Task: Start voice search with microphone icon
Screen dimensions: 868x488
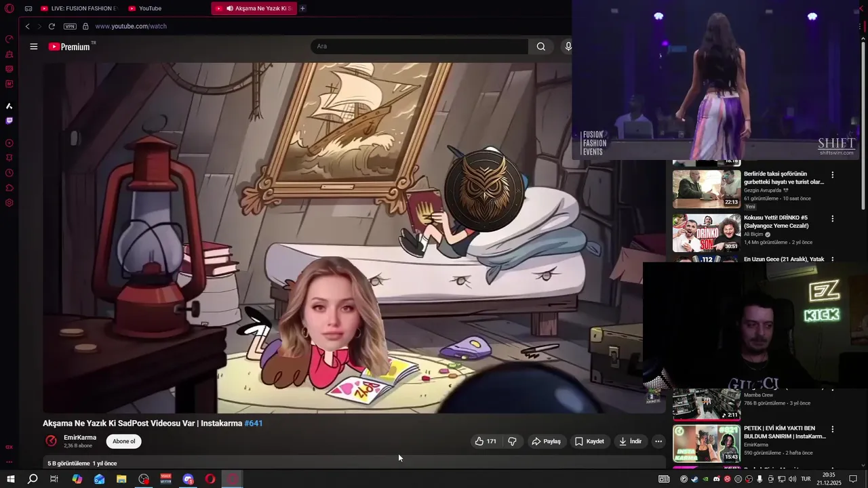Action: coord(568,46)
